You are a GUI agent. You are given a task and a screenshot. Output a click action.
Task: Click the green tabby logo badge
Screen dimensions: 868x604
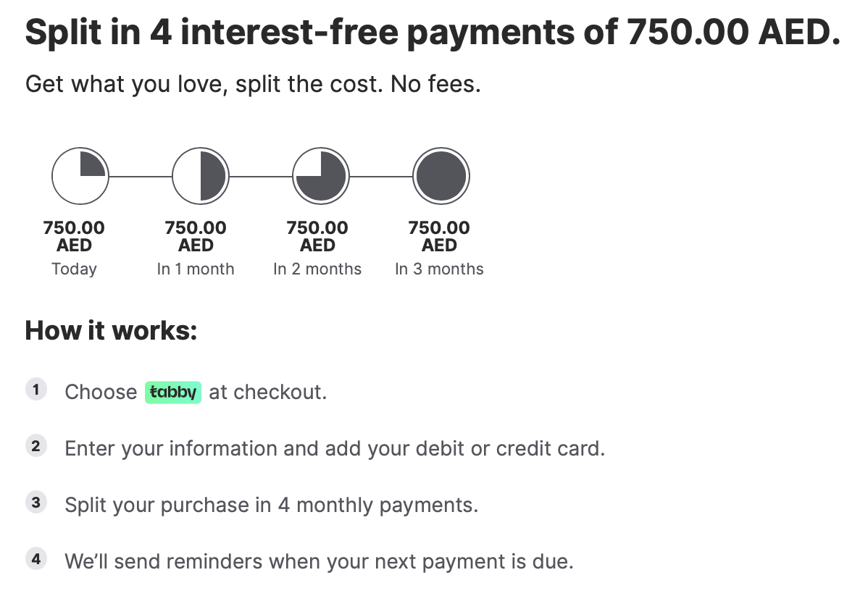coord(172,392)
